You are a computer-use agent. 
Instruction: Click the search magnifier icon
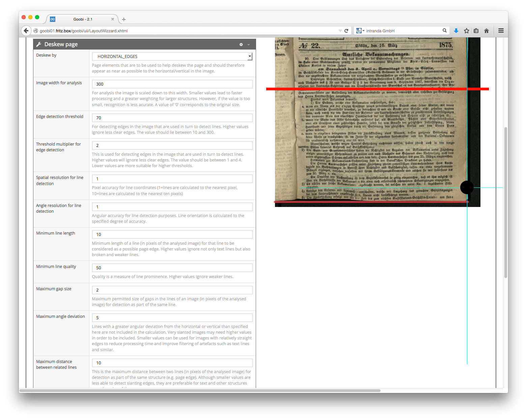[x=445, y=31]
